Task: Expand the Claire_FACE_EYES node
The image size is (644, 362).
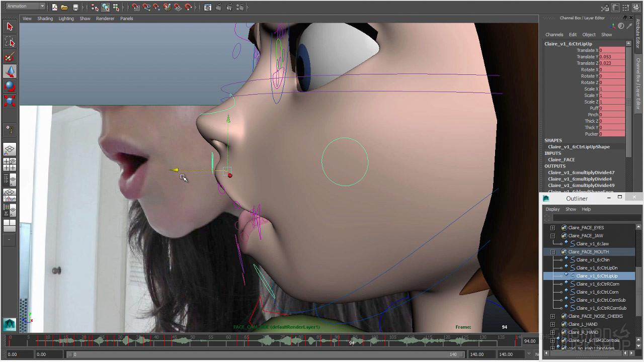Action: 552,228
